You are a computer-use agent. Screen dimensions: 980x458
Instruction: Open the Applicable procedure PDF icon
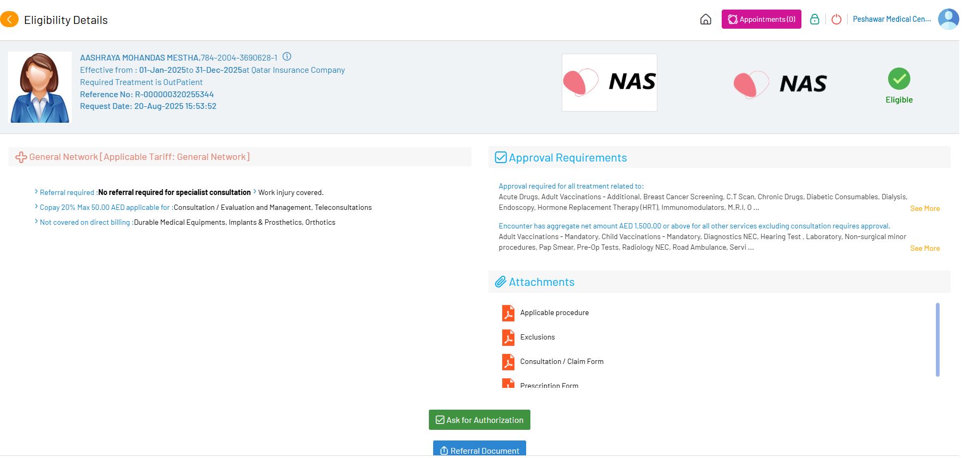508,313
